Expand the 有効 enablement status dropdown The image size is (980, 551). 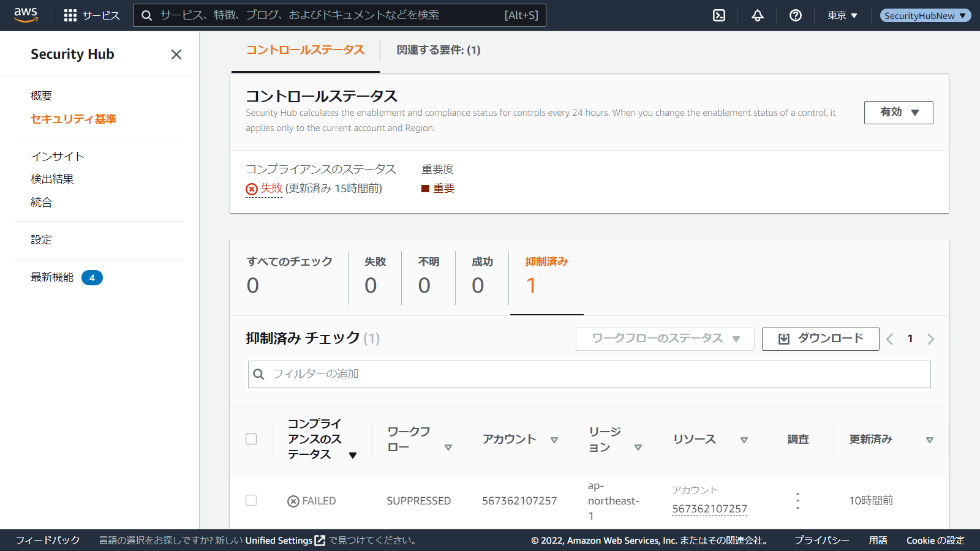[x=899, y=113]
